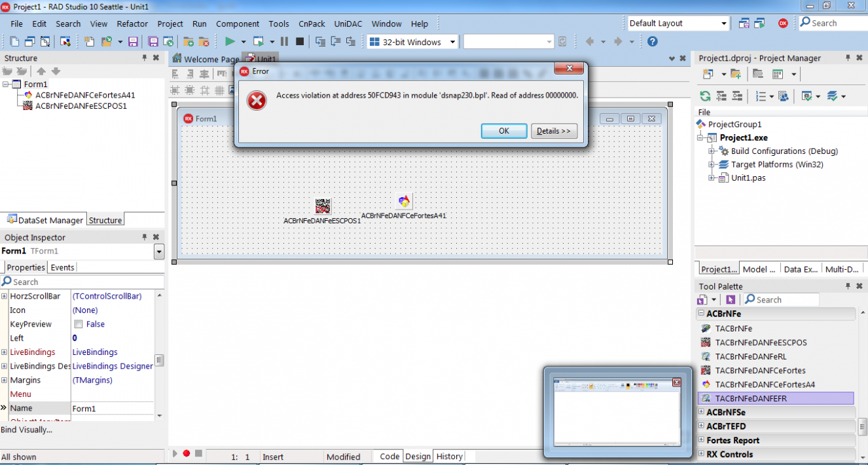This screenshot has width=868, height=465.
Task: Click the Save toolbar icon
Action: click(x=133, y=41)
